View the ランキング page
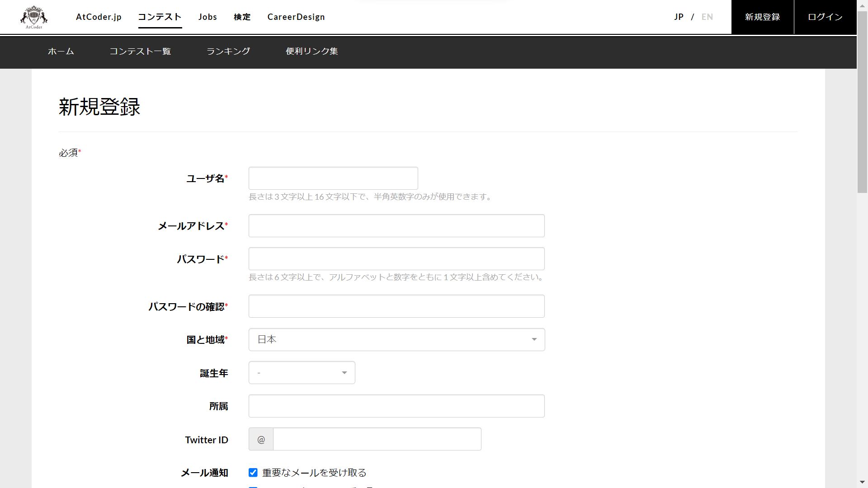 [228, 52]
